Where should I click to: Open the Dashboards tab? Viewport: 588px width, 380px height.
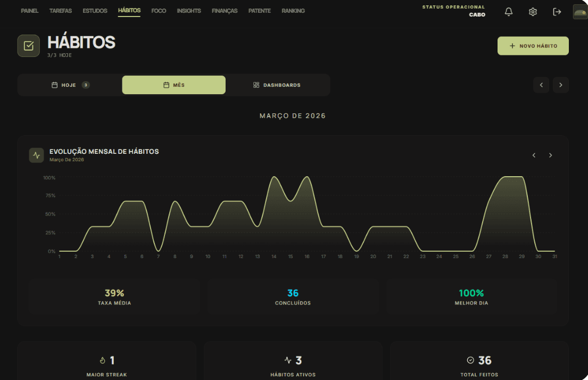pyautogui.click(x=277, y=85)
